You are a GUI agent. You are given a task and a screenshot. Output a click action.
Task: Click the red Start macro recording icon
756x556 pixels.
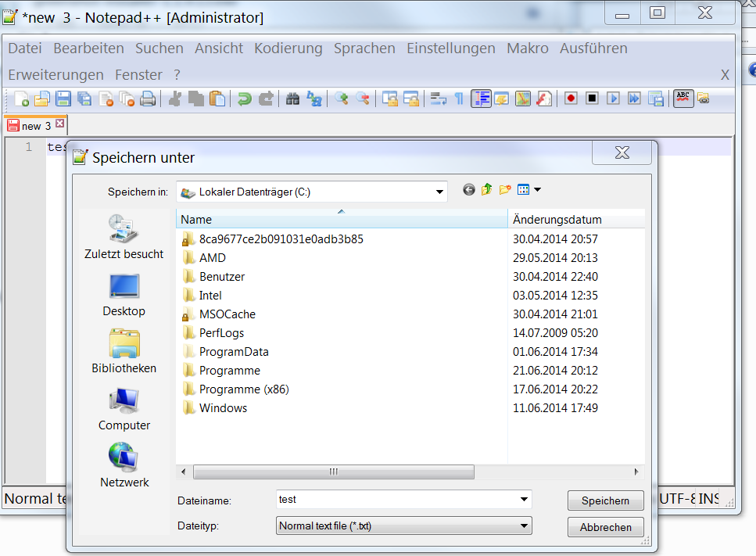(x=571, y=99)
